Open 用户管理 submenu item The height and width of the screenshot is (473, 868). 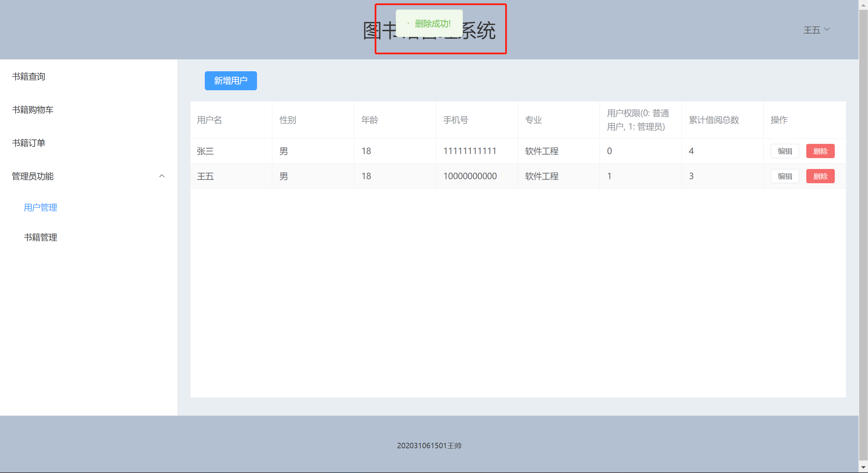[x=40, y=208]
